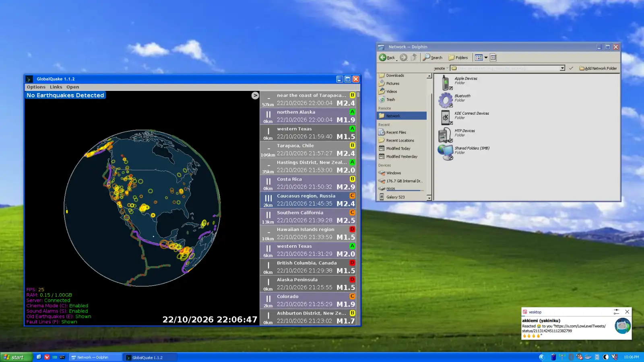
Task: Click the night mode tray icon
Action: (606, 357)
